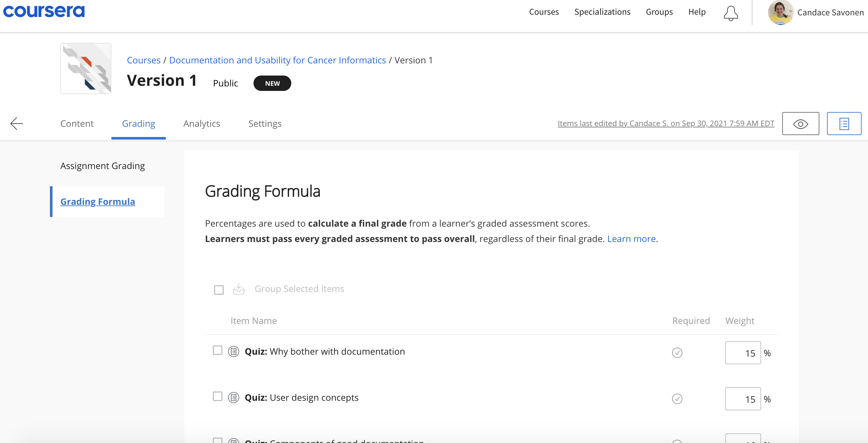868x443 pixels.
Task: Click required checkmark for User design concepts
Action: (677, 399)
